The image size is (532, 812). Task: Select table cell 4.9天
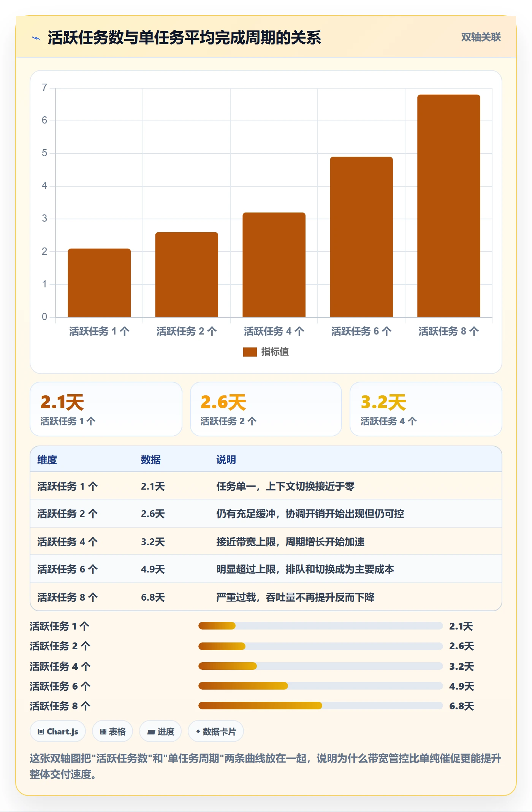click(153, 569)
